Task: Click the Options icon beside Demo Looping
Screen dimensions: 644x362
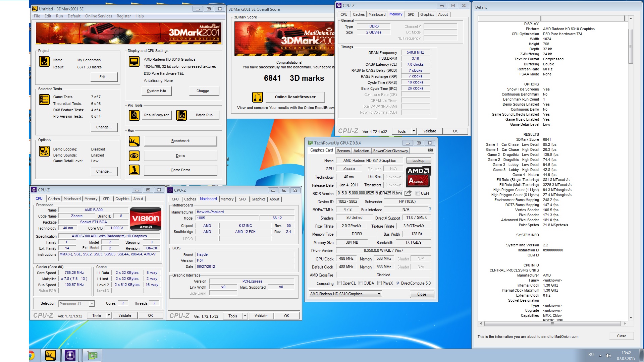Action: click(x=44, y=151)
